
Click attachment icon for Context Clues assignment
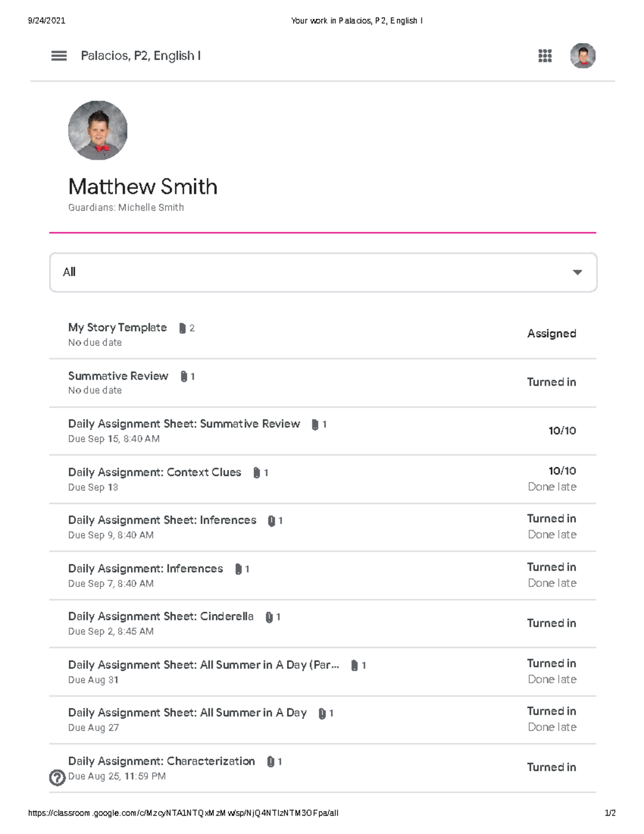[257, 473]
